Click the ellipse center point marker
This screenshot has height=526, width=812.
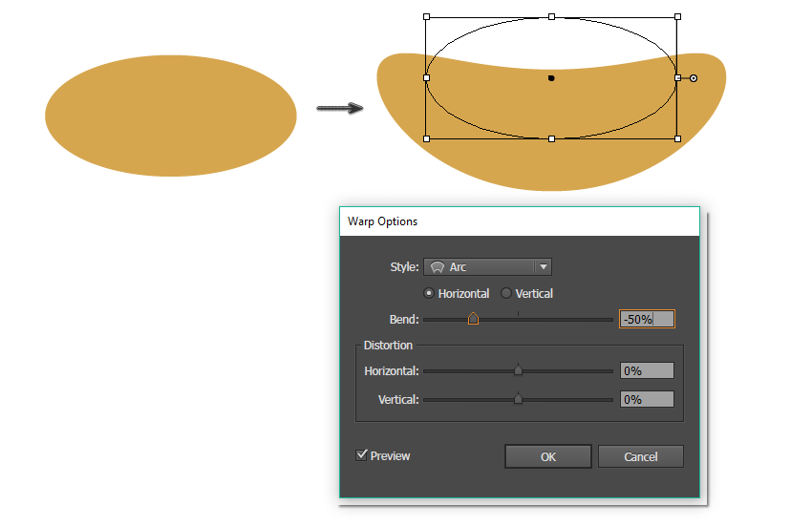pos(551,78)
